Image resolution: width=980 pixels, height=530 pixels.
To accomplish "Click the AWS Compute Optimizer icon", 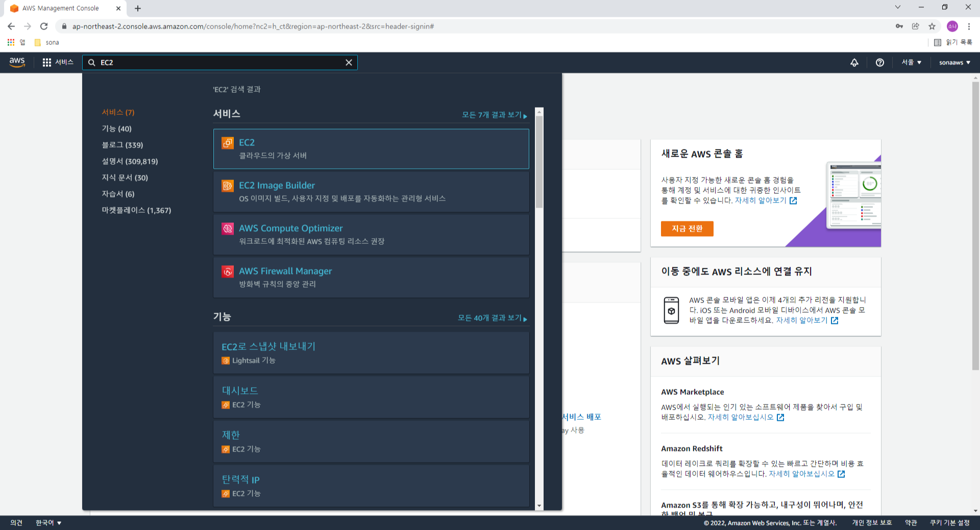I will coord(228,229).
